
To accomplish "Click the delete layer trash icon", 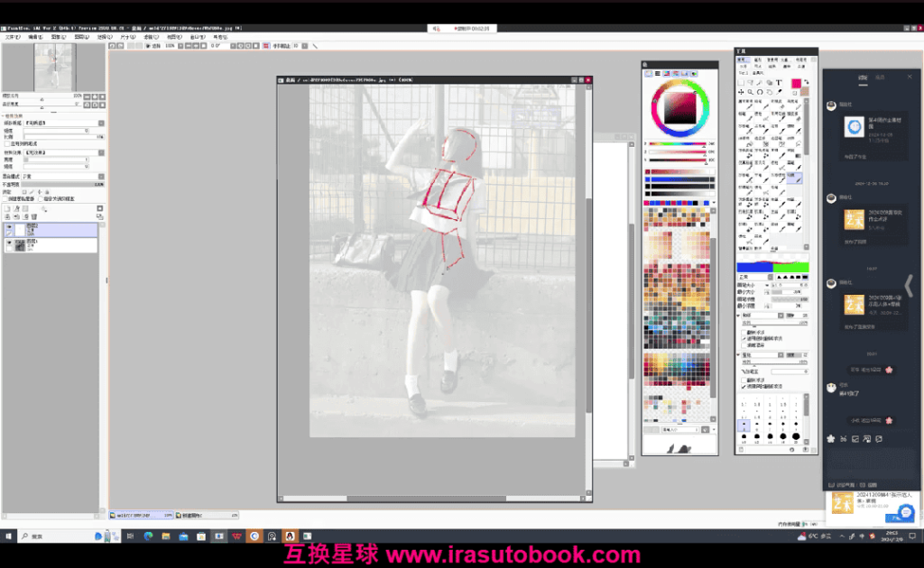I will (34, 216).
